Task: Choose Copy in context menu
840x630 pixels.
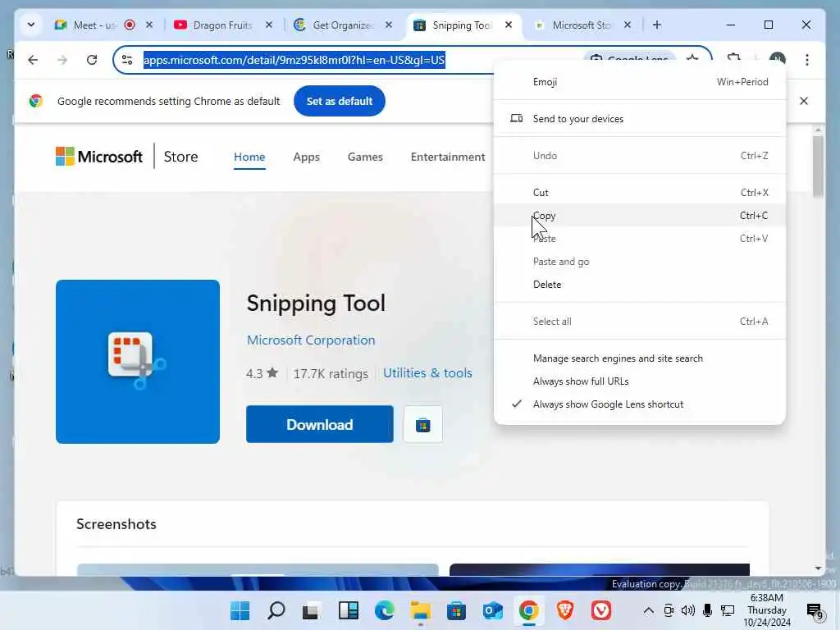Action: pos(640,216)
